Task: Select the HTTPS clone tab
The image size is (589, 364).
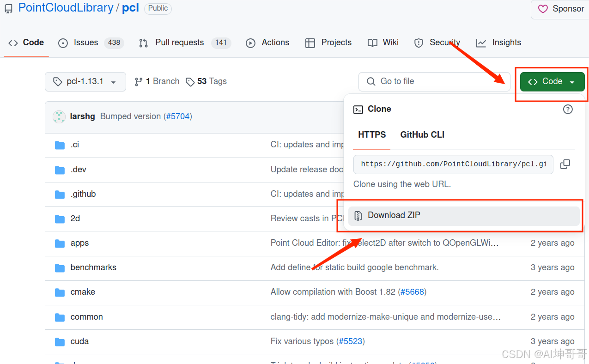Action: (372, 135)
